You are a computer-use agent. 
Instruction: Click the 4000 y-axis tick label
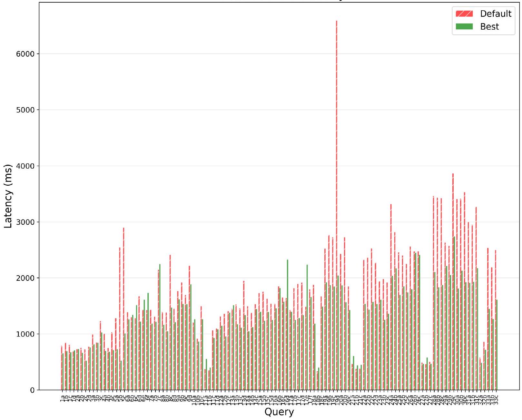point(25,166)
